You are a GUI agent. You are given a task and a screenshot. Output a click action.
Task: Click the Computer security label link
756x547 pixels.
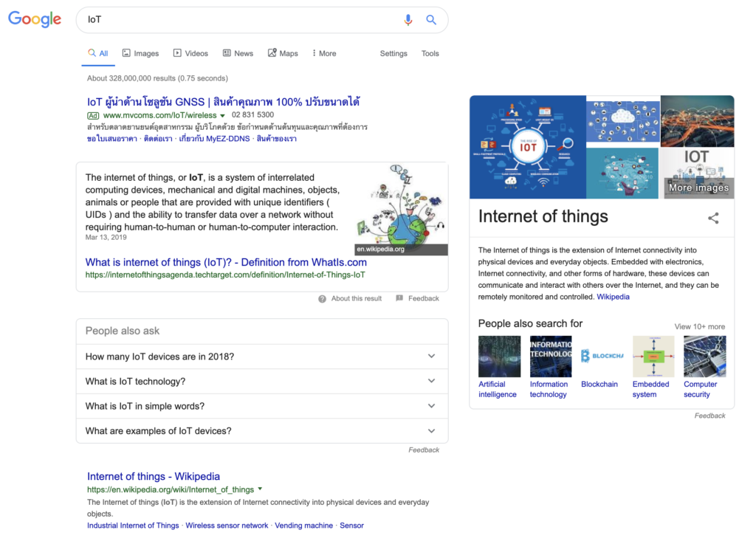pyautogui.click(x=700, y=390)
